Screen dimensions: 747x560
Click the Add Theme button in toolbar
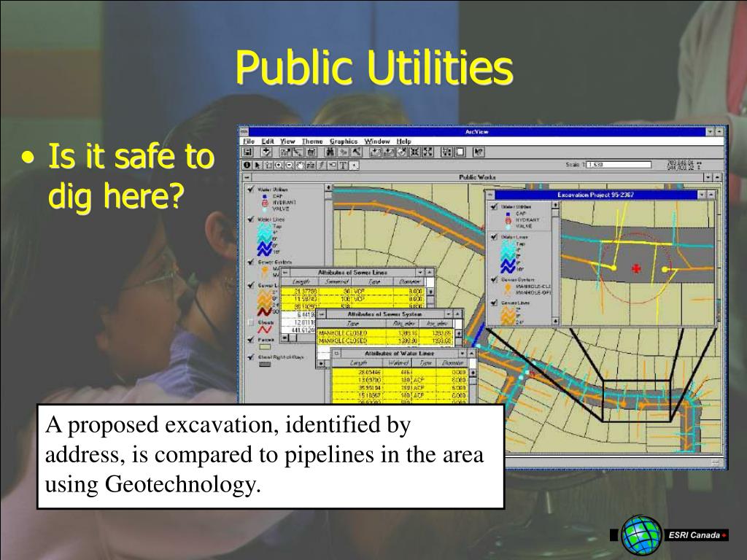tap(266, 152)
